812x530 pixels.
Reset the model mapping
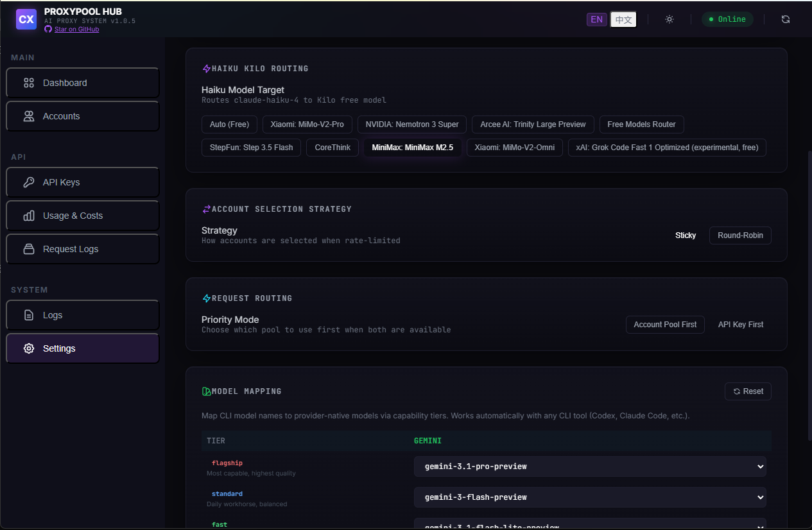[x=748, y=391]
